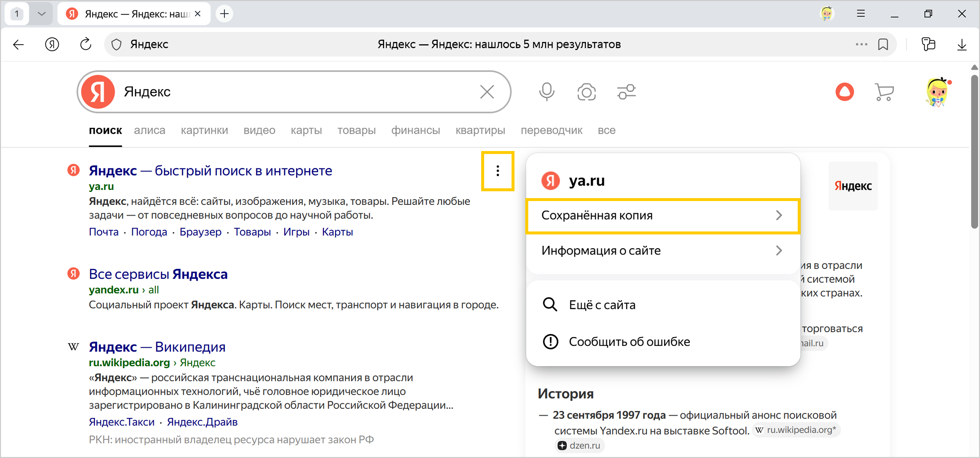This screenshot has height=458, width=980.
Task: Expand Сохранённая копия menu entry
Action: pyautogui.click(x=663, y=216)
